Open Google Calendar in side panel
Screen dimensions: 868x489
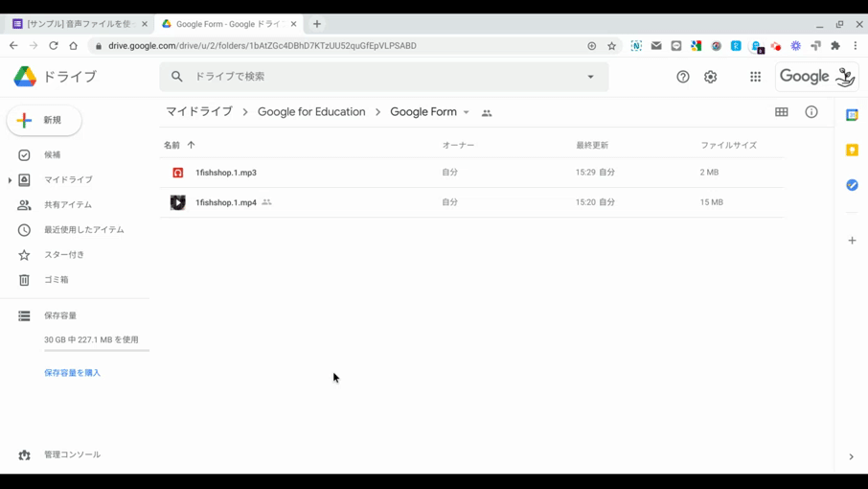852,115
